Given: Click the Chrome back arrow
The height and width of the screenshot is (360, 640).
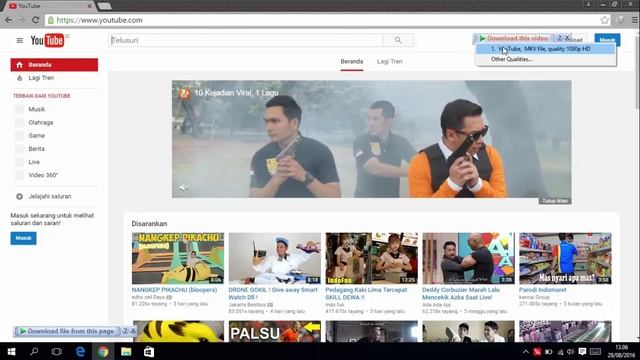Looking at the screenshot, I should point(8,20).
